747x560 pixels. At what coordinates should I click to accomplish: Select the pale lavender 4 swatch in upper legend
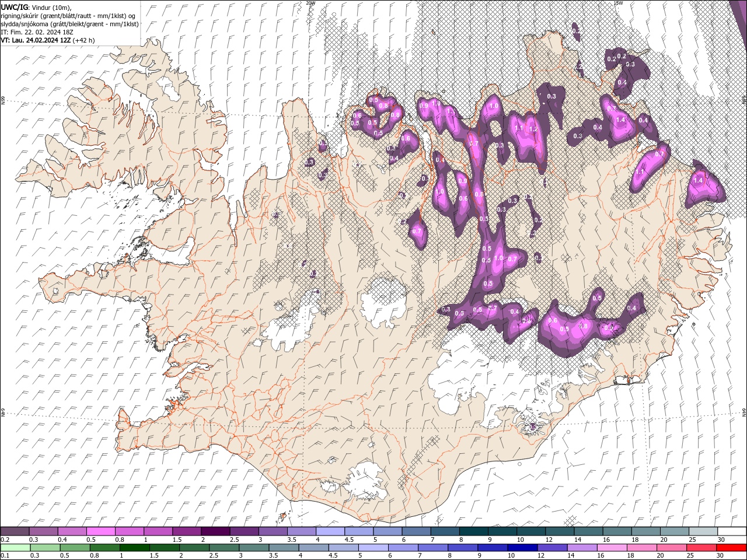click(x=330, y=531)
